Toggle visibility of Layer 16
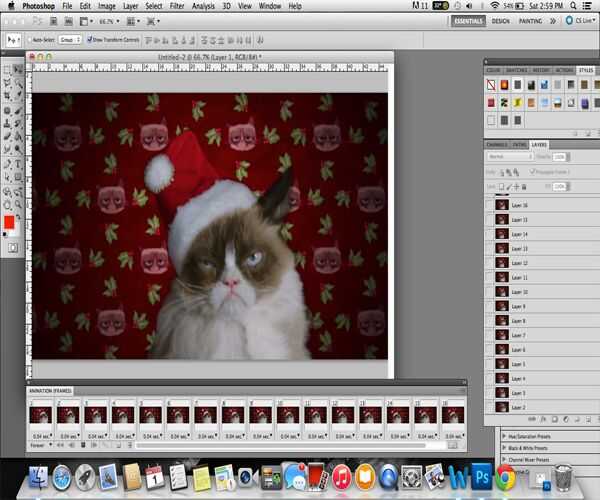This screenshot has height=500, width=600. (489, 205)
